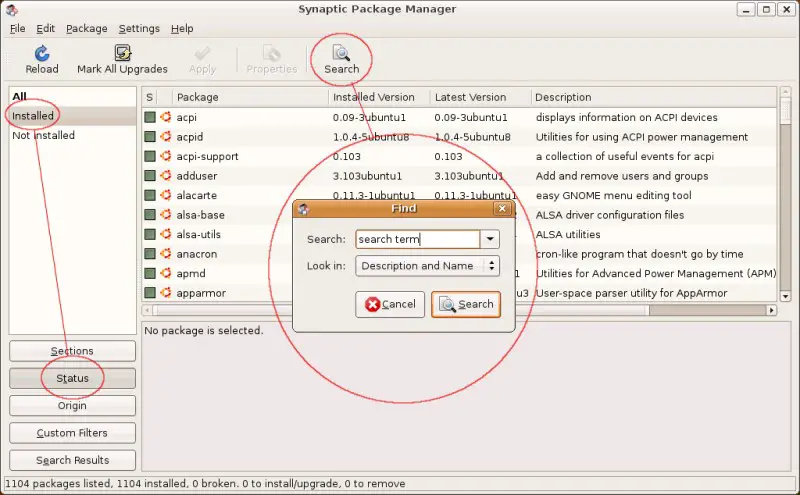Click the Ubuntu logo icon beside acpid
Image resolution: width=800 pixels, height=495 pixels.
coord(165,137)
